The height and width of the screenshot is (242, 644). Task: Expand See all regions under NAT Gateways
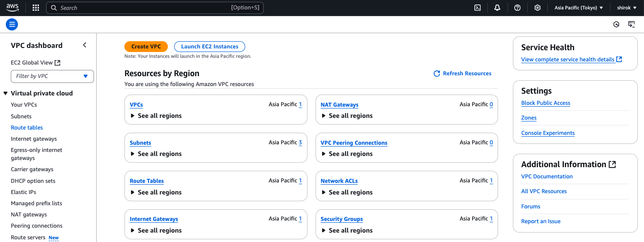tap(347, 116)
